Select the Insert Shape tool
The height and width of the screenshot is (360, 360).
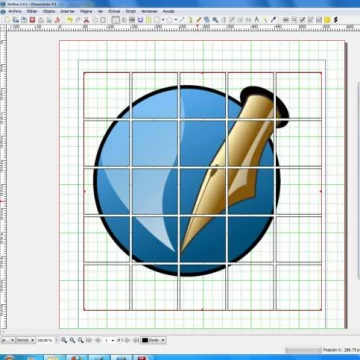[x=157, y=20]
